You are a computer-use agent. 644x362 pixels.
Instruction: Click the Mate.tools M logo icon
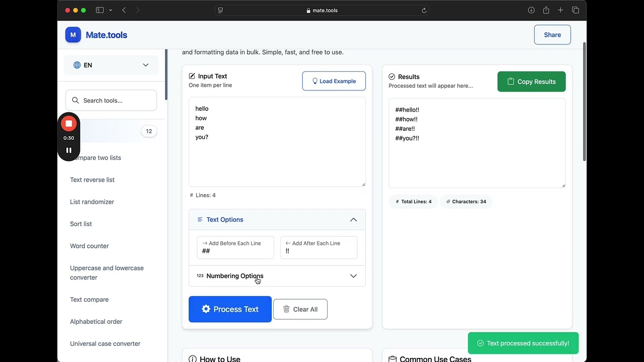pyautogui.click(x=73, y=35)
